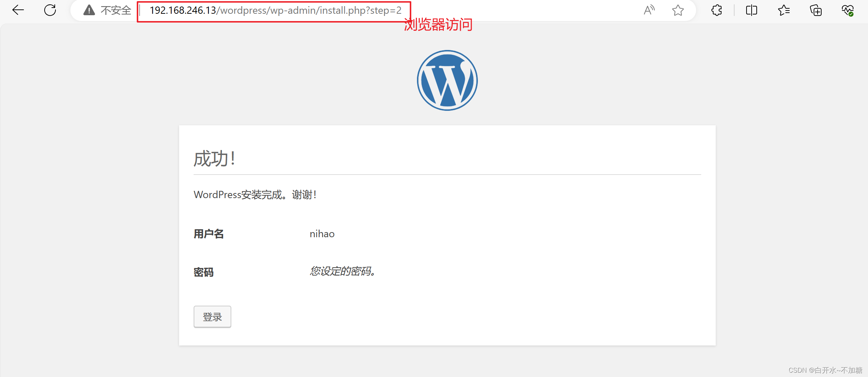This screenshot has height=377, width=868.
Task: Select the username value nihao
Action: pos(322,234)
